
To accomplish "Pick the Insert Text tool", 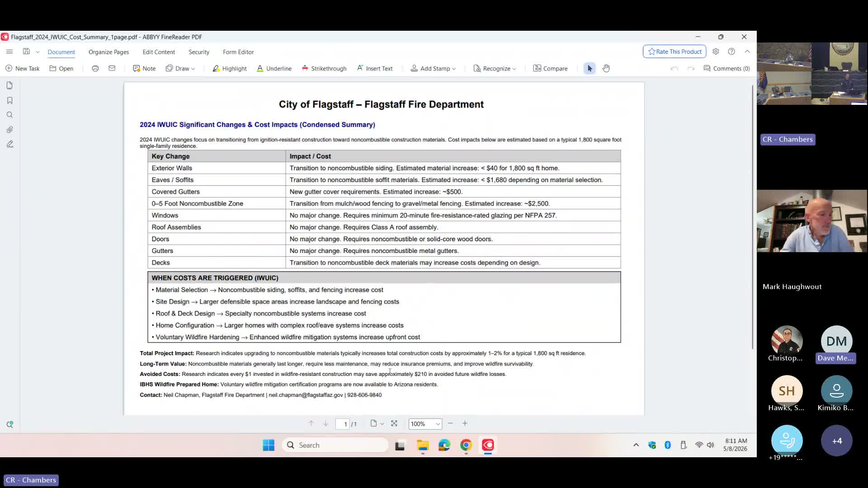I will [x=375, y=69].
